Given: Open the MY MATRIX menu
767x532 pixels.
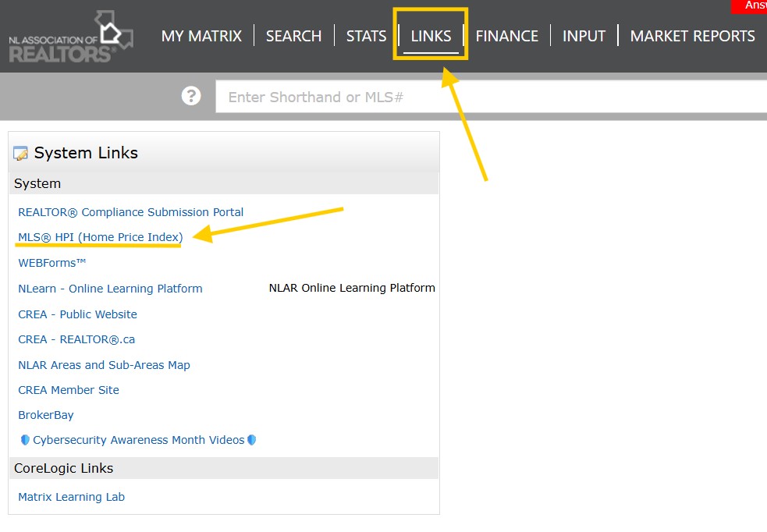Looking at the screenshot, I should (201, 36).
